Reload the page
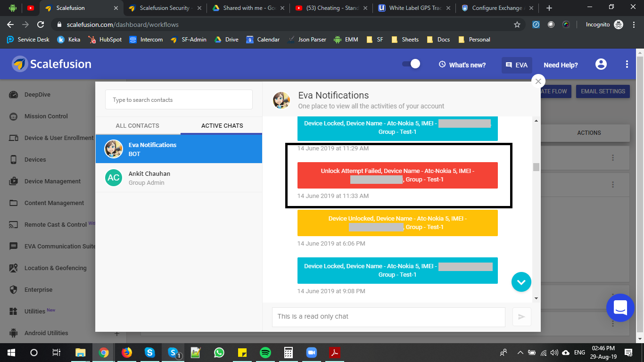Image resolution: width=644 pixels, height=362 pixels. click(41, 25)
